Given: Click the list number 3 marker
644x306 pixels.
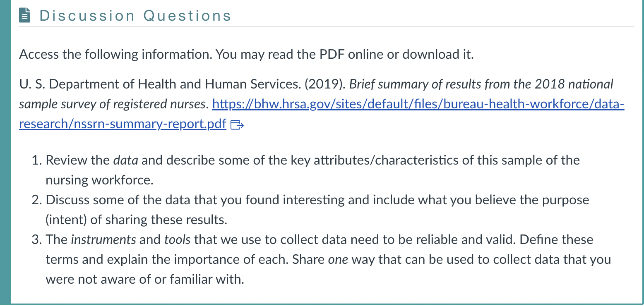Looking at the screenshot, I should [x=37, y=239].
